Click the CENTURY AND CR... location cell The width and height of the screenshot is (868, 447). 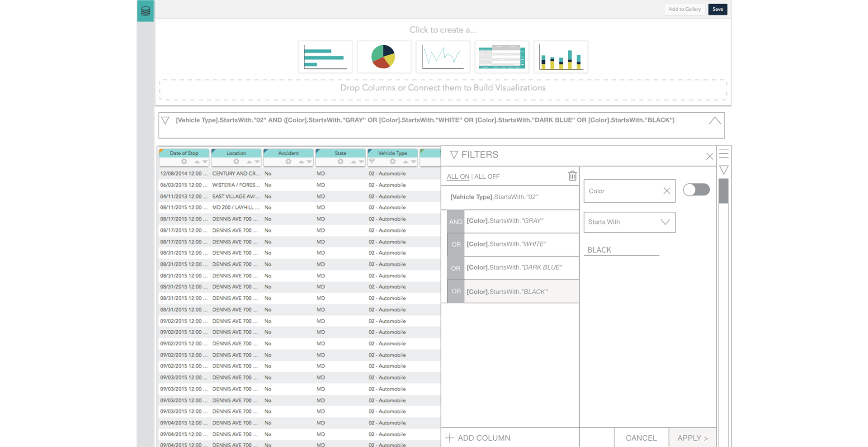pos(236,174)
